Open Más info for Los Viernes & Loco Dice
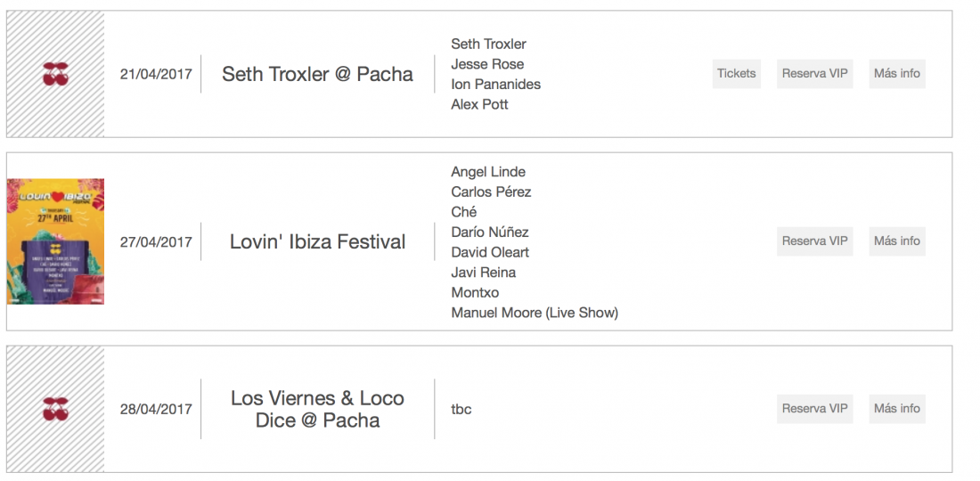This screenshot has height=481, width=980. 896,409
